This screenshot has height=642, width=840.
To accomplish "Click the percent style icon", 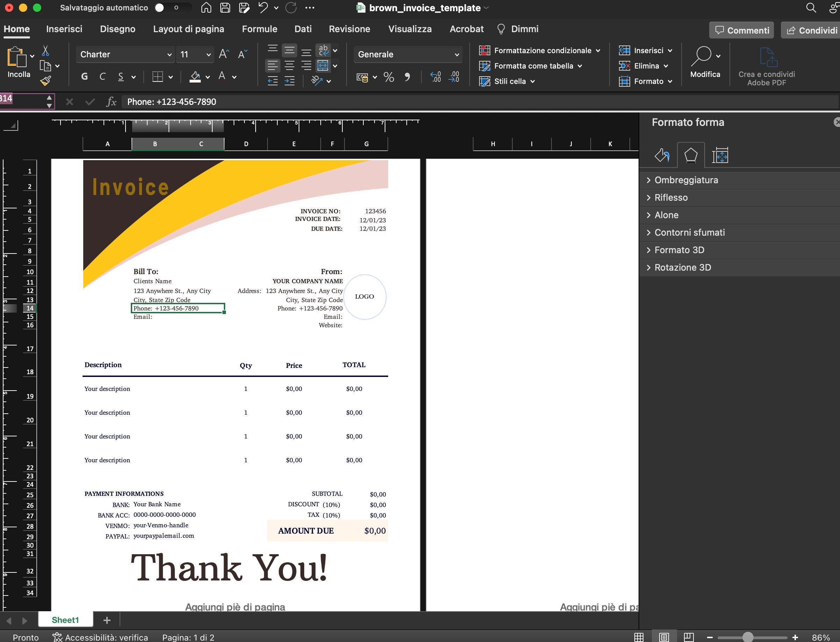I will point(389,77).
